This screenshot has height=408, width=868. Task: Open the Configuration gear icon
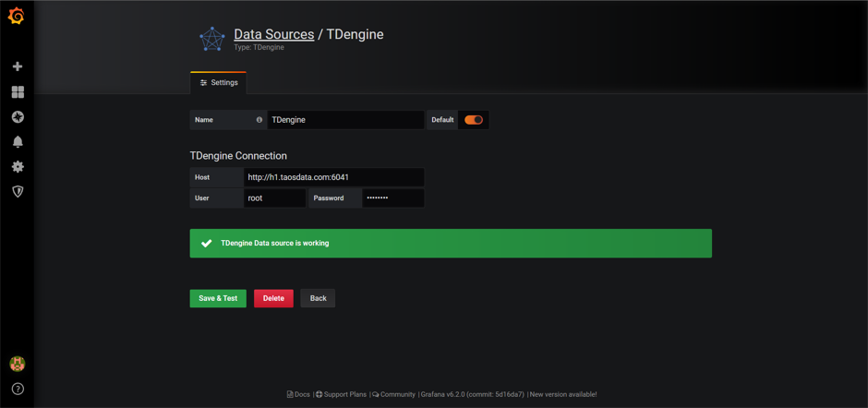click(18, 167)
